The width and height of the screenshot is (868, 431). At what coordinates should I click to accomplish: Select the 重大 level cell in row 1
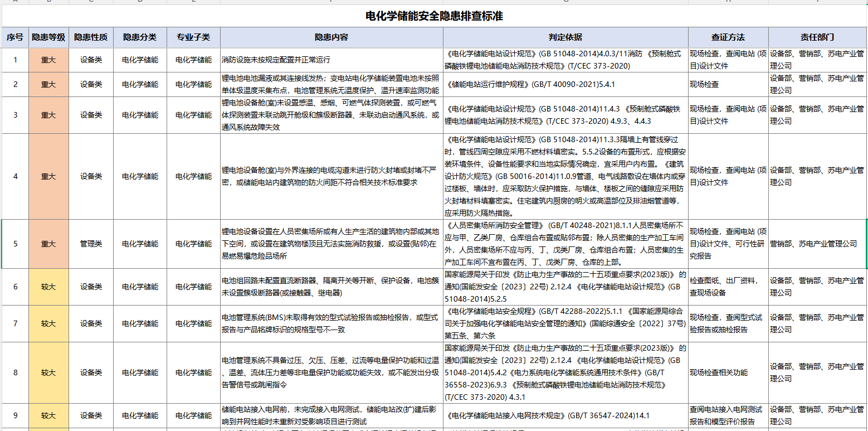click(48, 60)
